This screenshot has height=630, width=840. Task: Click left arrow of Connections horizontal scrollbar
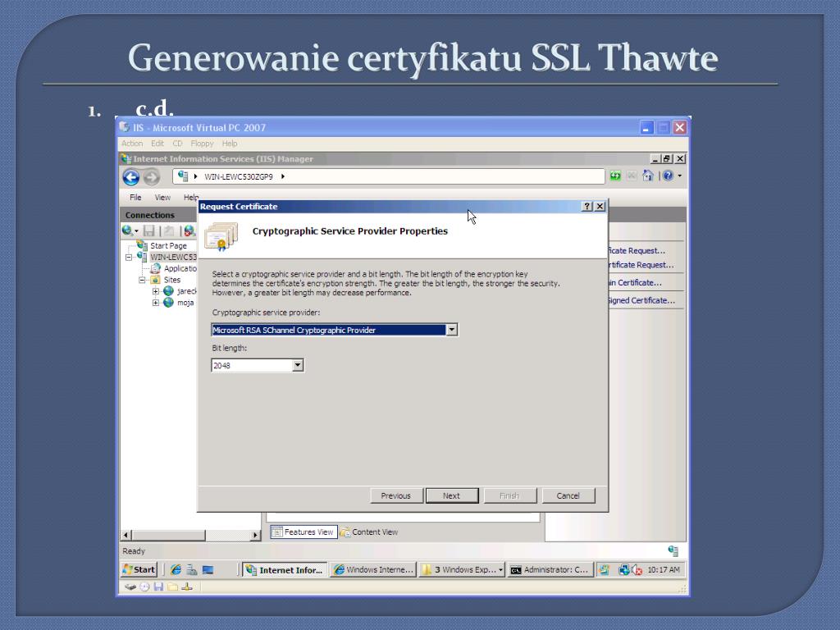126,535
